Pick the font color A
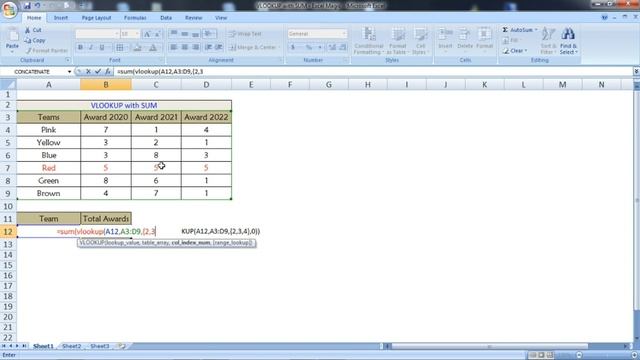This screenshot has height=360, width=640. pos(153,47)
